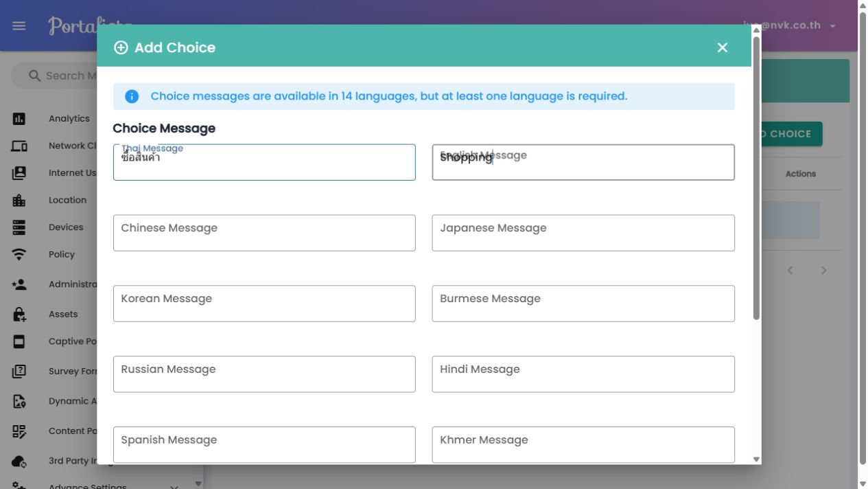The width and height of the screenshot is (868, 489).
Task: Click the 3rd Party cloud icon
Action: click(x=19, y=461)
